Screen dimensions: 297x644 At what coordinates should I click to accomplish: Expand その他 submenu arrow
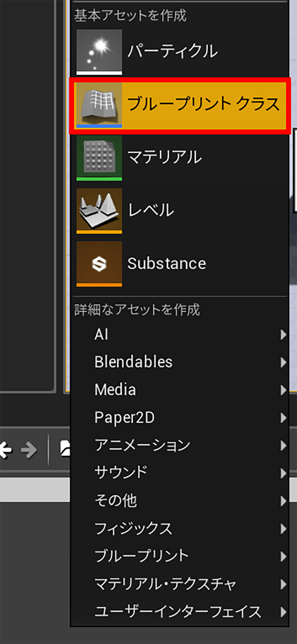point(283,501)
